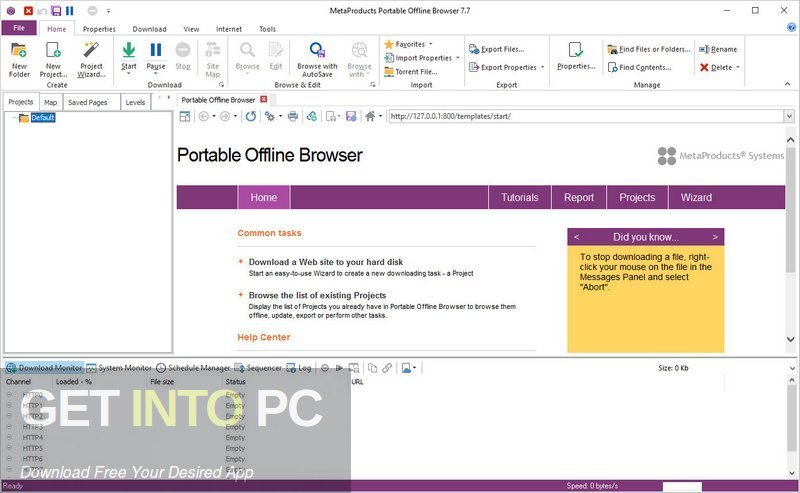Open Tutorials in the page navigation
The width and height of the screenshot is (800, 493).
point(519,198)
